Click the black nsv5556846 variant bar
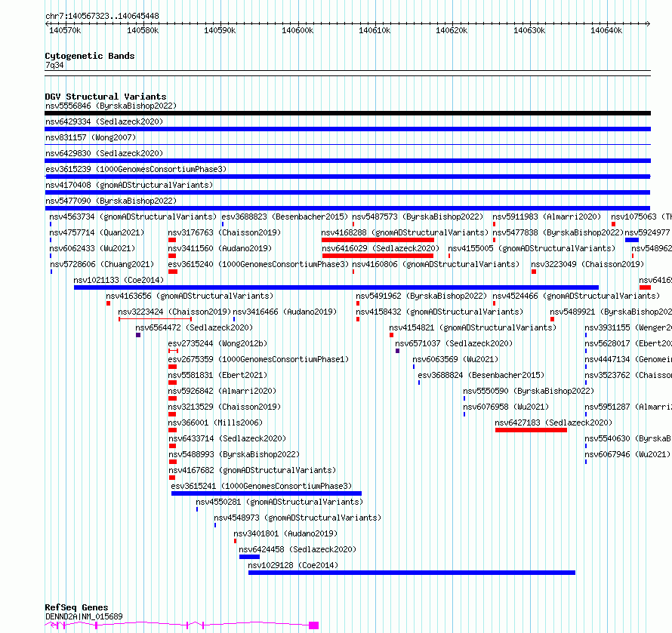The image size is (672, 633). pos(347,113)
